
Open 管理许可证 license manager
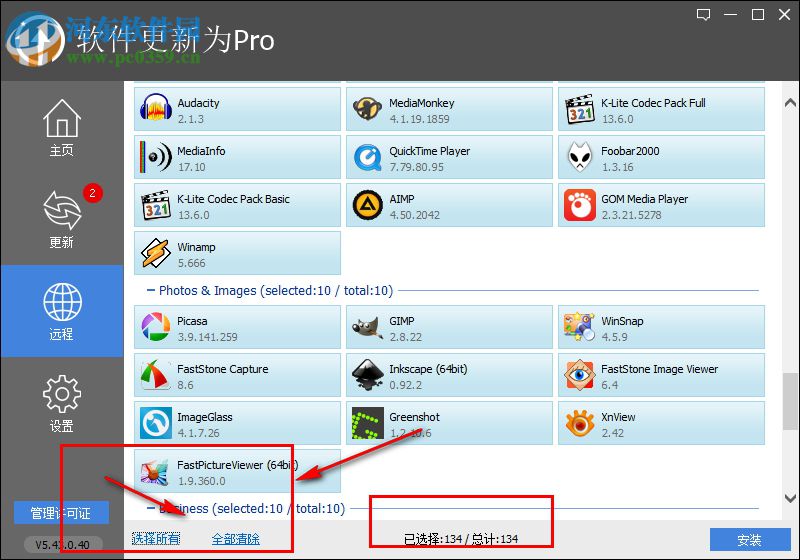61,513
